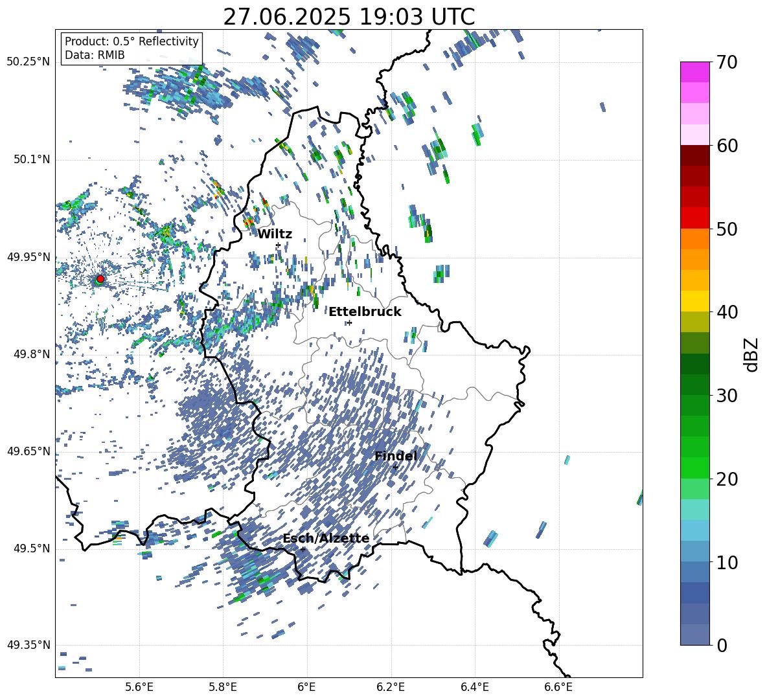Viewport: 767px width, 700px height.
Task: Click the 49.65°N latitude tick label
Action: pyautogui.click(x=29, y=451)
